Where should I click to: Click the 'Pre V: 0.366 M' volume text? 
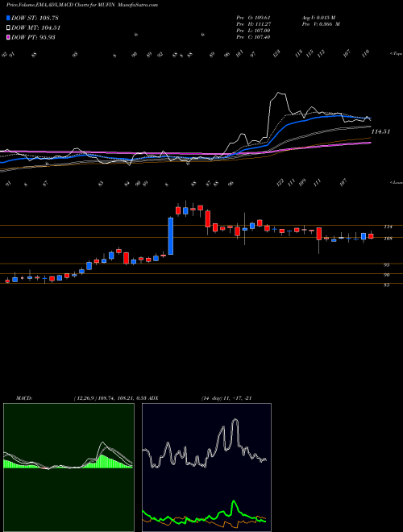tap(321, 24)
